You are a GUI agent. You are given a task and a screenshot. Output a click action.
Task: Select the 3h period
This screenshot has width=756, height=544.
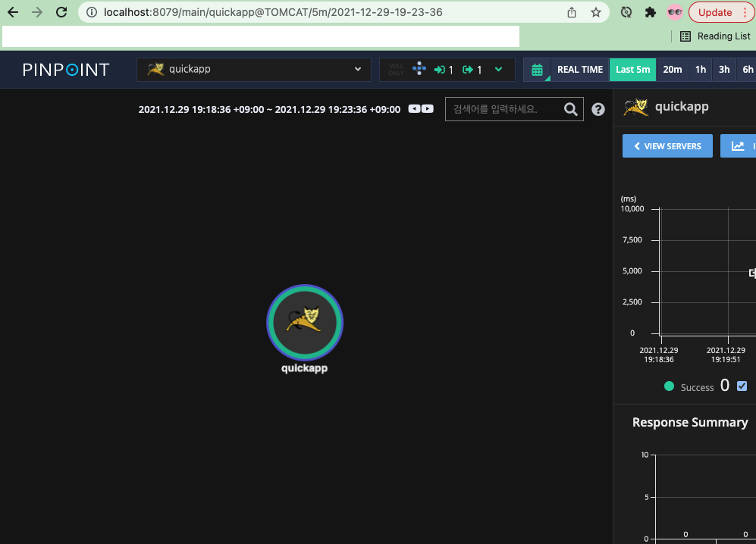click(x=724, y=70)
